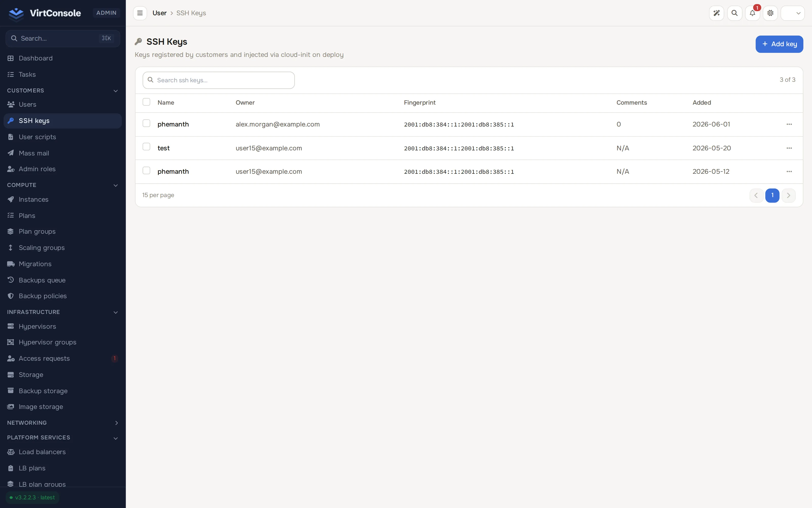
Task: Open the header search magnifier icon
Action: 735,13
